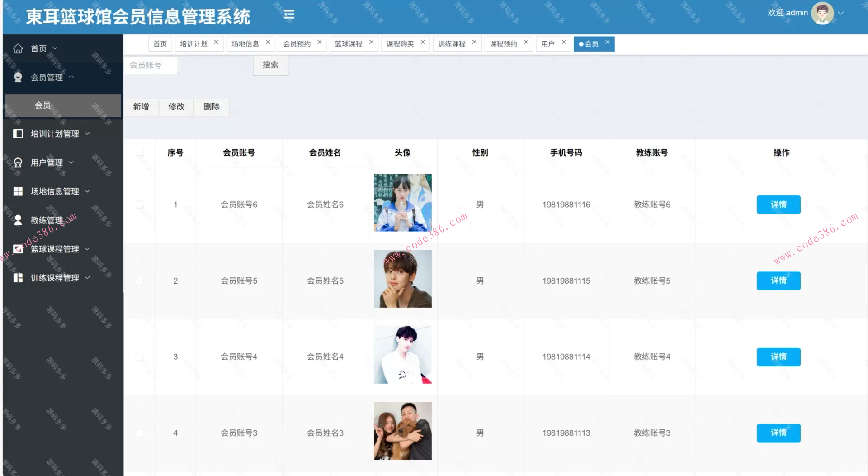Viewport: 868px width, 476px height.
Task: Switch to the 篮球课程 tab
Action: click(x=349, y=43)
